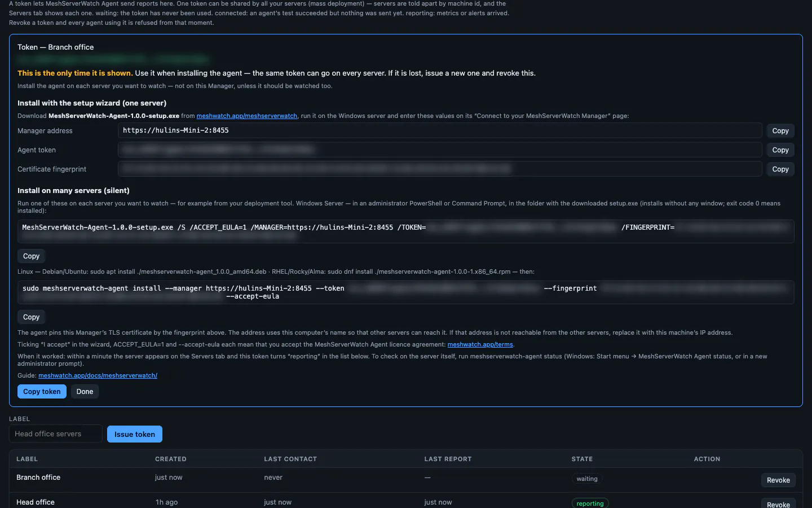This screenshot has height=508, width=812.
Task: Revoke the Head office token
Action: click(778, 504)
